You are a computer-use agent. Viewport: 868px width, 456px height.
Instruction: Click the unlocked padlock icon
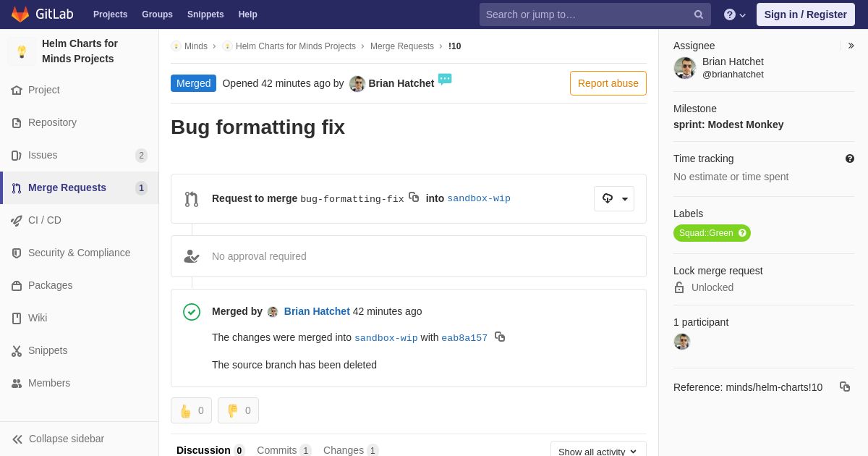[679, 287]
